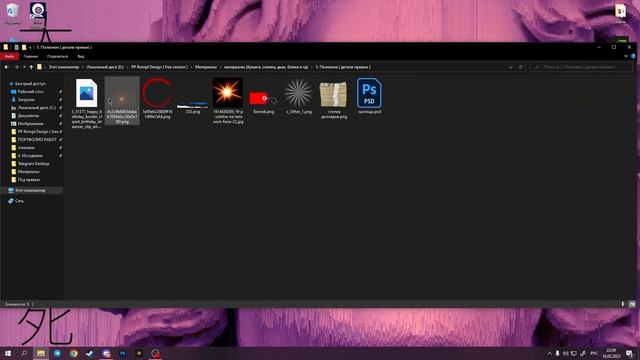
Task: Click Локальный диск (E:) breadcrumb
Action: (x=105, y=67)
